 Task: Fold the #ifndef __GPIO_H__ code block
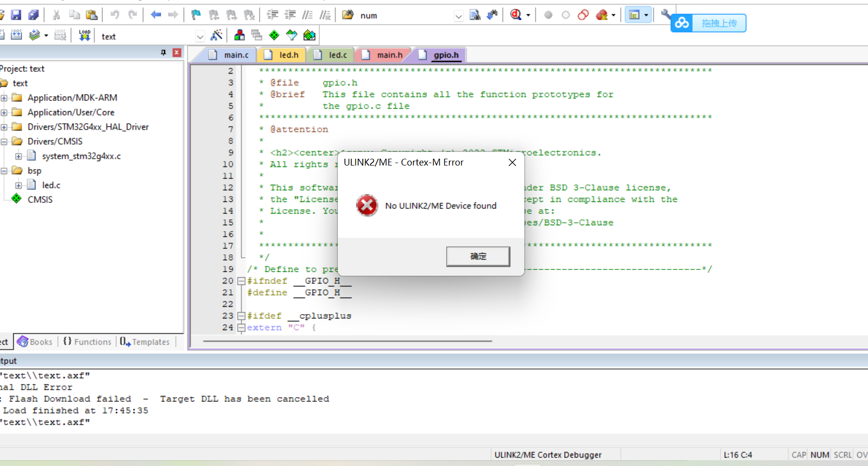click(241, 281)
